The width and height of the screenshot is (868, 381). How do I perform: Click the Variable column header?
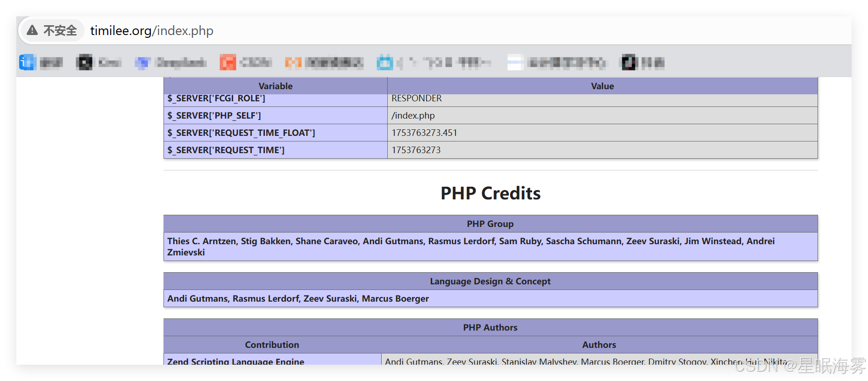(x=276, y=86)
